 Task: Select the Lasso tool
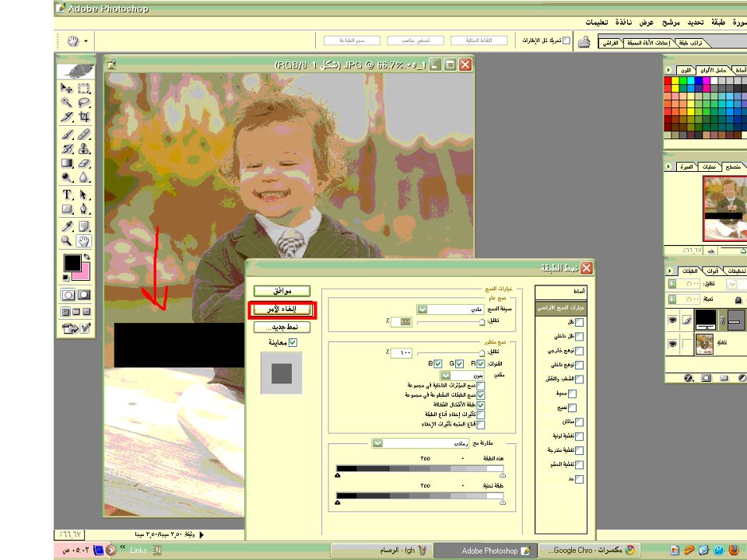tap(84, 103)
